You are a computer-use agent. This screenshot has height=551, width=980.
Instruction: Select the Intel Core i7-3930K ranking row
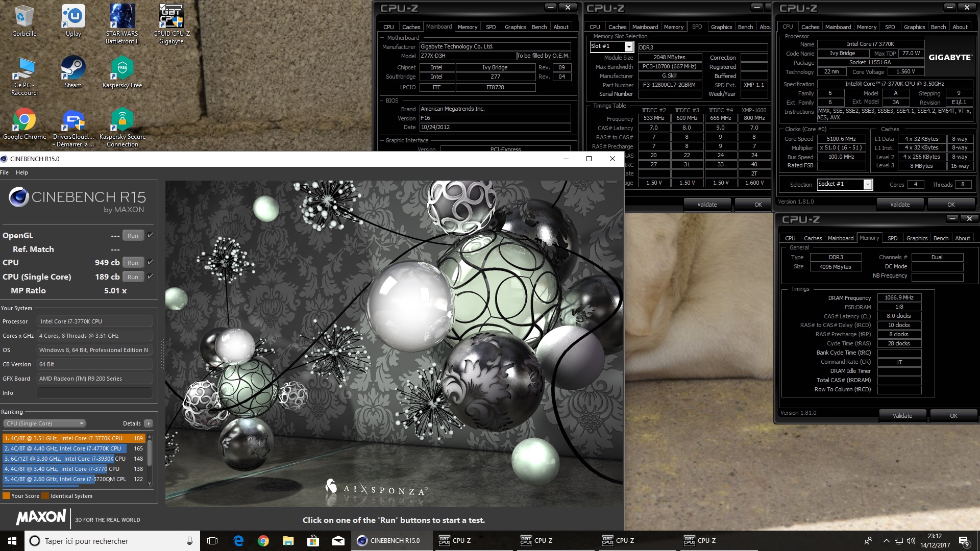[x=74, y=459]
